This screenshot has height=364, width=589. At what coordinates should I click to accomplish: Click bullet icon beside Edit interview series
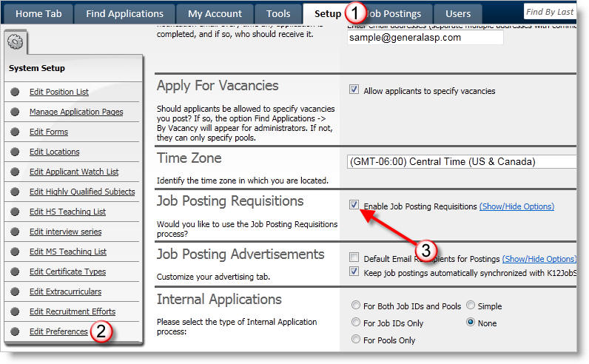(15, 232)
